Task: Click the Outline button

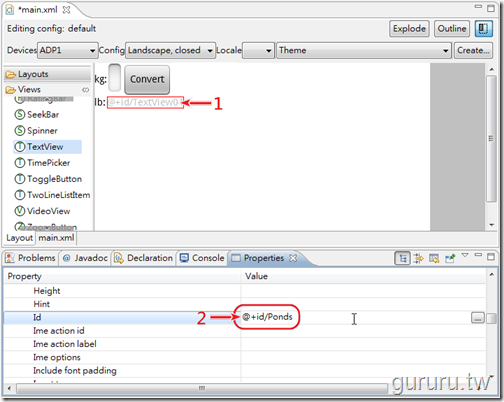Action: [452, 29]
